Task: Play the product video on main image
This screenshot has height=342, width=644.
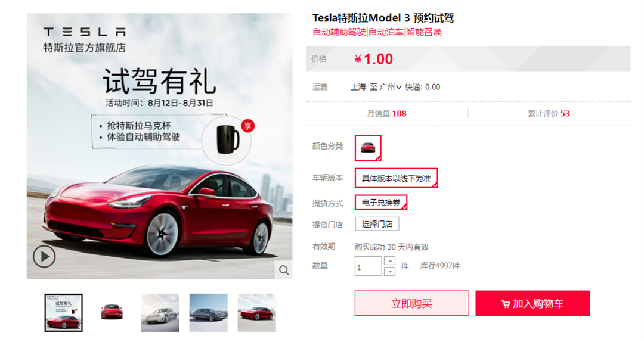Action: [44, 257]
